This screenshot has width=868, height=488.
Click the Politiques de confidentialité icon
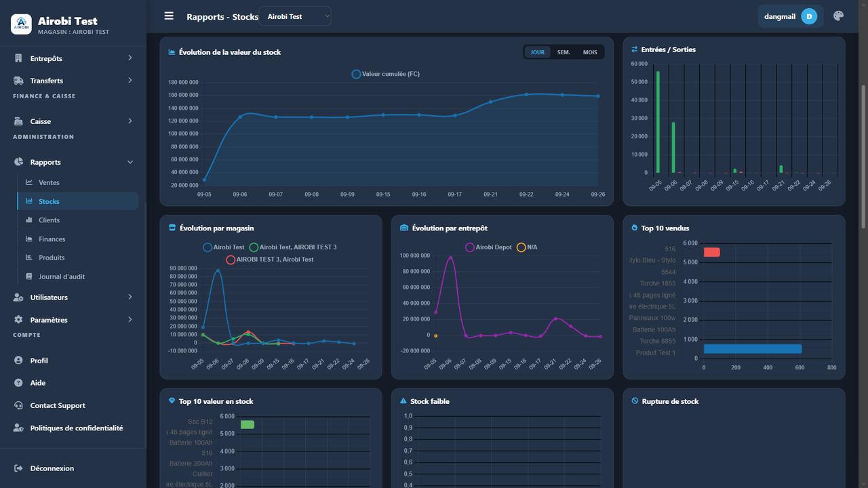click(18, 428)
